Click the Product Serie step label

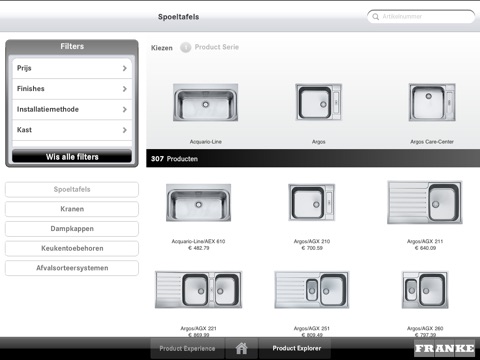pos(217,47)
